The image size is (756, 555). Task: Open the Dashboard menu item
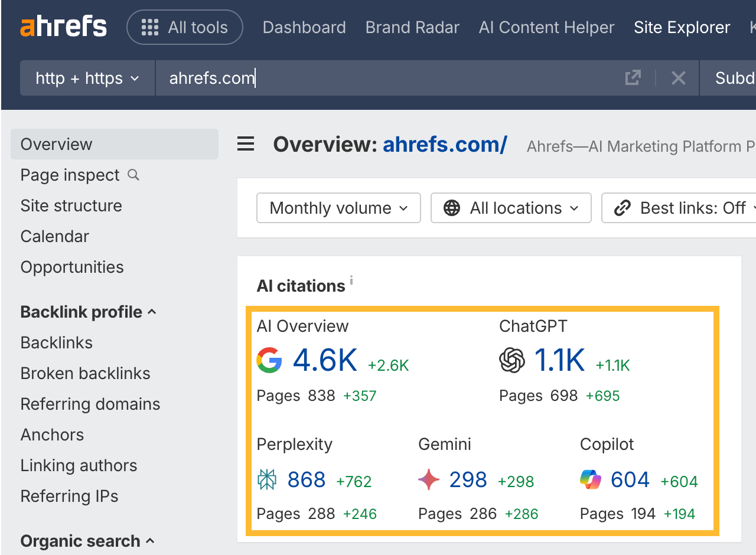[x=304, y=27]
